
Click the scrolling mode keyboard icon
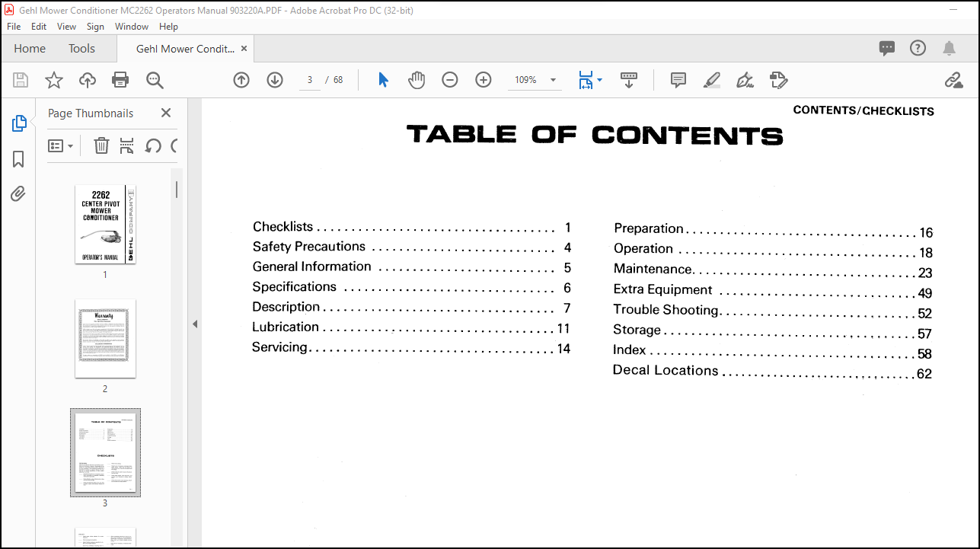point(629,80)
